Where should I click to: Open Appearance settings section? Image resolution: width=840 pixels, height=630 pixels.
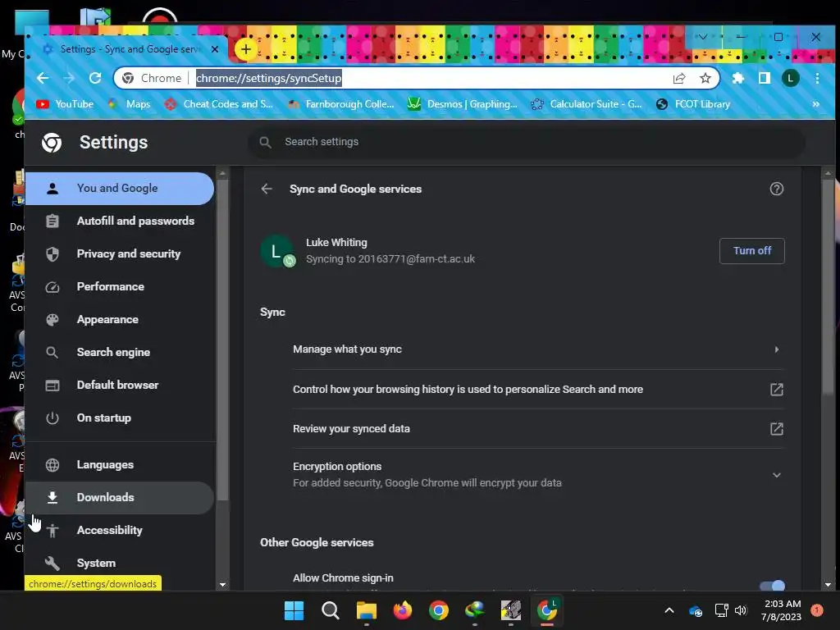point(119,320)
